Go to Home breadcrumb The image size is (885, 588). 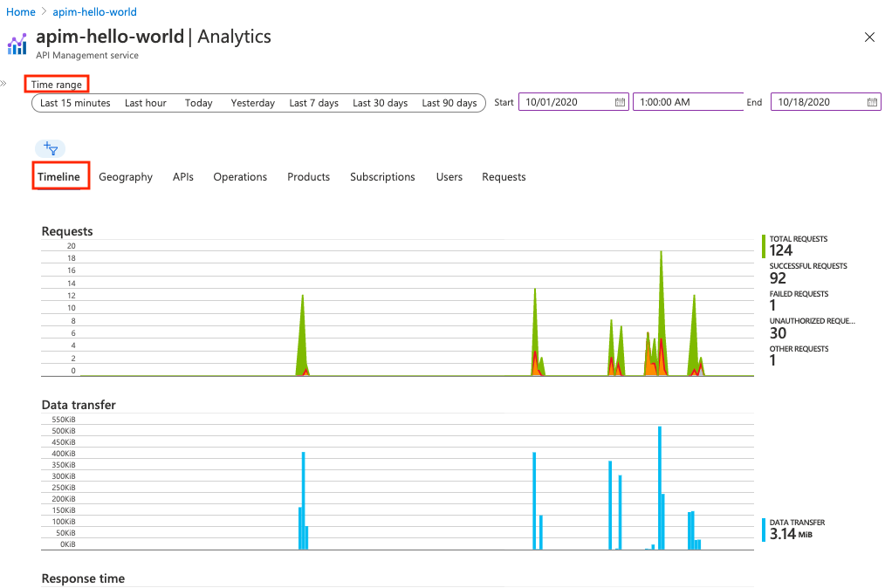click(21, 12)
